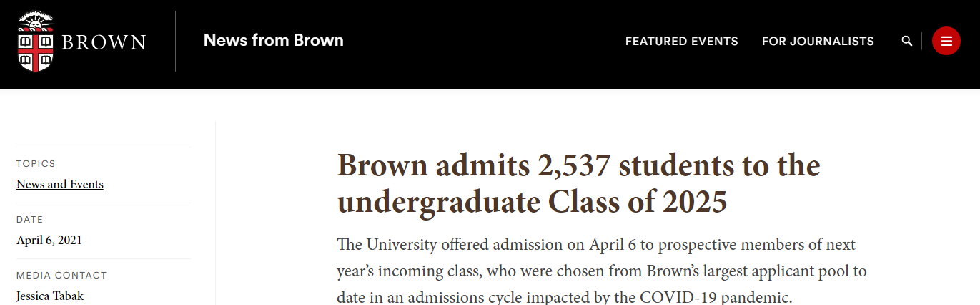Click the DATE sidebar label
Viewport: 980px width, 305px height.
[x=30, y=220]
